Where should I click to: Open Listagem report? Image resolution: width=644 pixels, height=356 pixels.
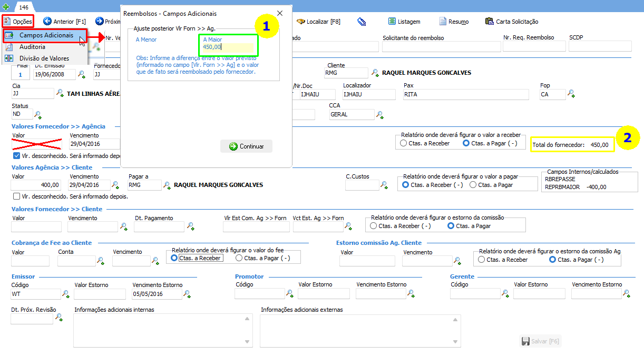point(404,22)
